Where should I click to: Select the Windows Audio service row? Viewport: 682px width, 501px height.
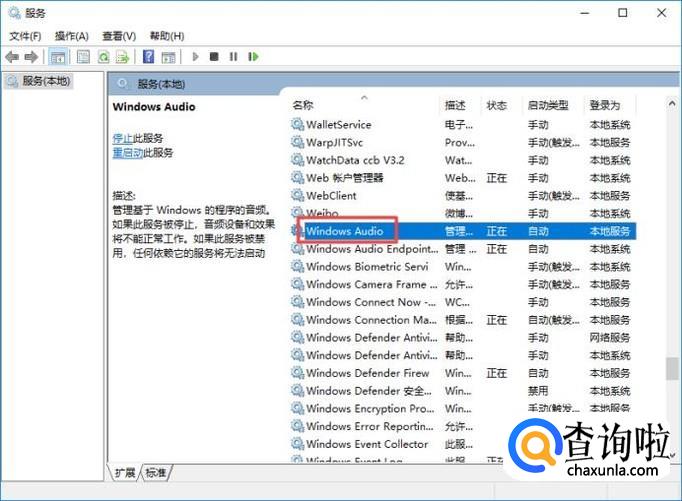462,231
